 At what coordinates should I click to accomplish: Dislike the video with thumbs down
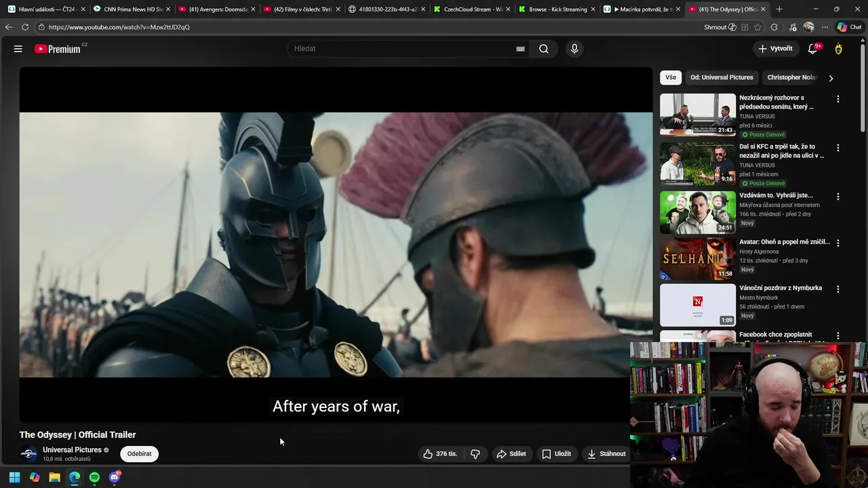(475, 454)
